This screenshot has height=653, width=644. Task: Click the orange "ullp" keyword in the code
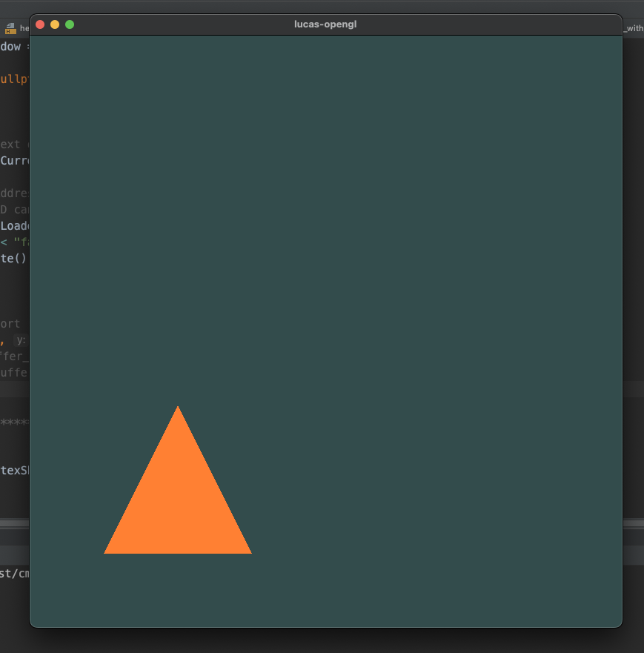pos(13,79)
